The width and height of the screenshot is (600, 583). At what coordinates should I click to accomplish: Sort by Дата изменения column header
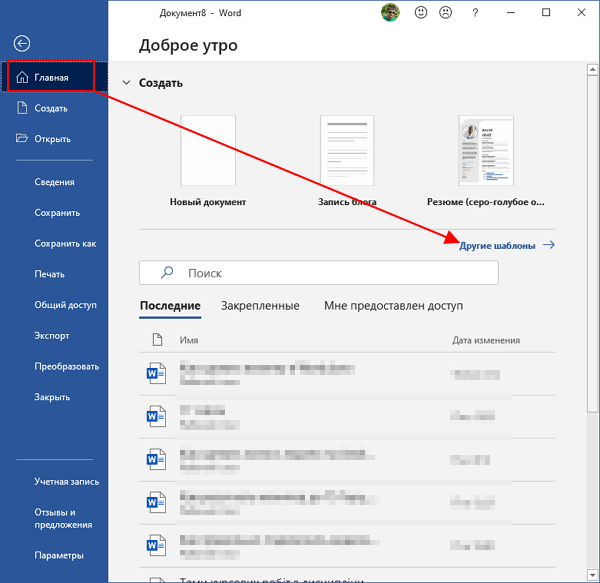coord(486,340)
